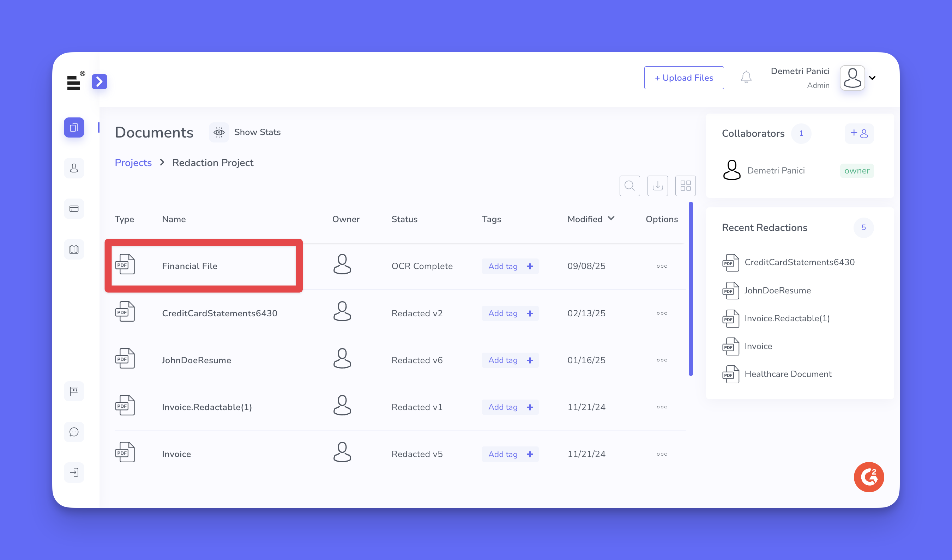Click the vertical table scrollbar
Viewport: 952px width, 560px height.
coord(691,289)
